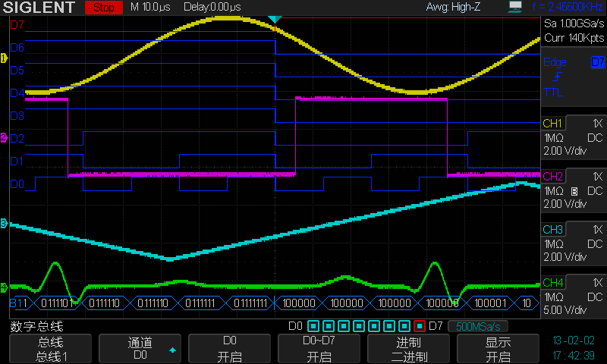
Task: Open the CH1 channel settings panel
Action: coord(573,138)
